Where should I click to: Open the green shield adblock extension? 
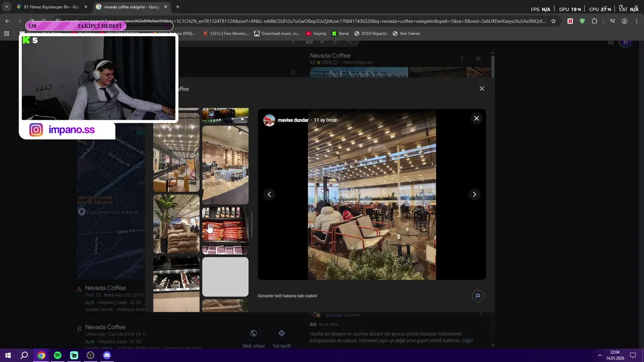(x=582, y=21)
